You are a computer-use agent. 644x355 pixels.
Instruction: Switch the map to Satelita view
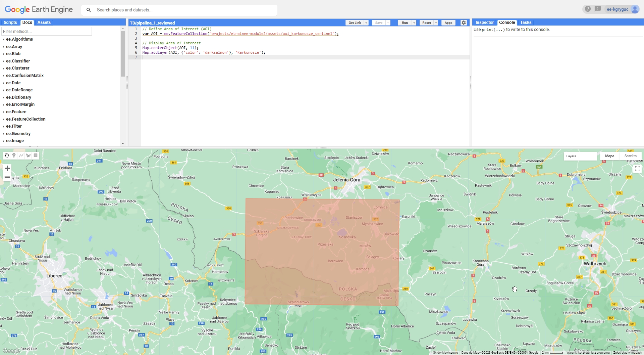click(x=630, y=156)
